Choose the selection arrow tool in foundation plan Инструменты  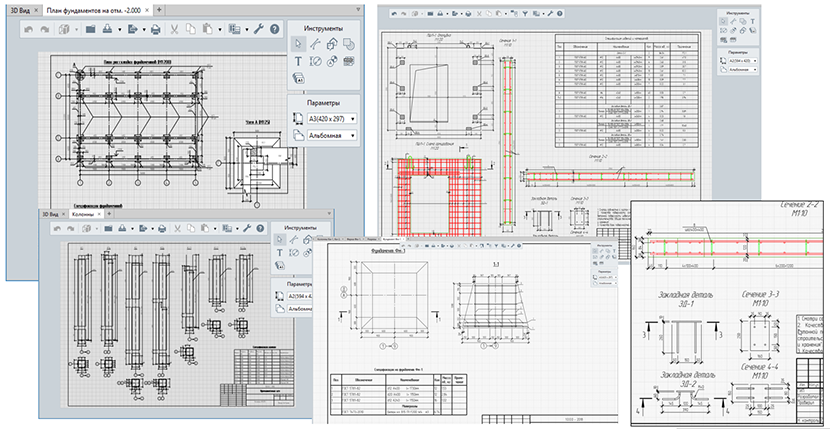click(x=299, y=43)
